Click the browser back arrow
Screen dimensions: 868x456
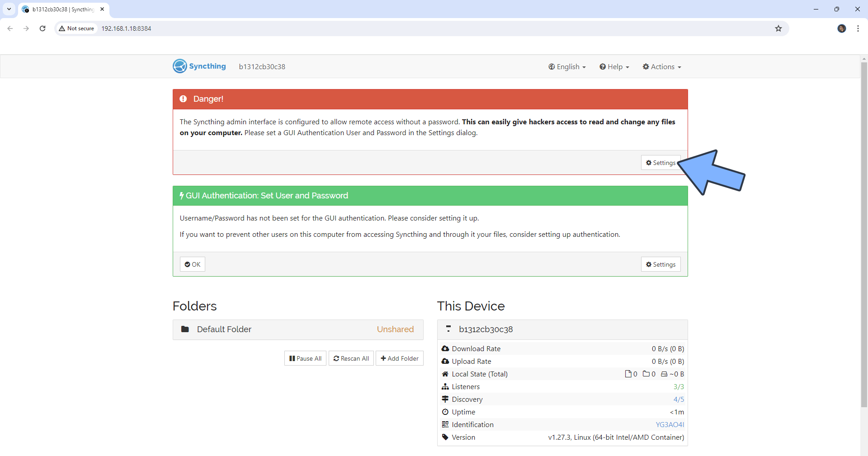tap(10, 28)
